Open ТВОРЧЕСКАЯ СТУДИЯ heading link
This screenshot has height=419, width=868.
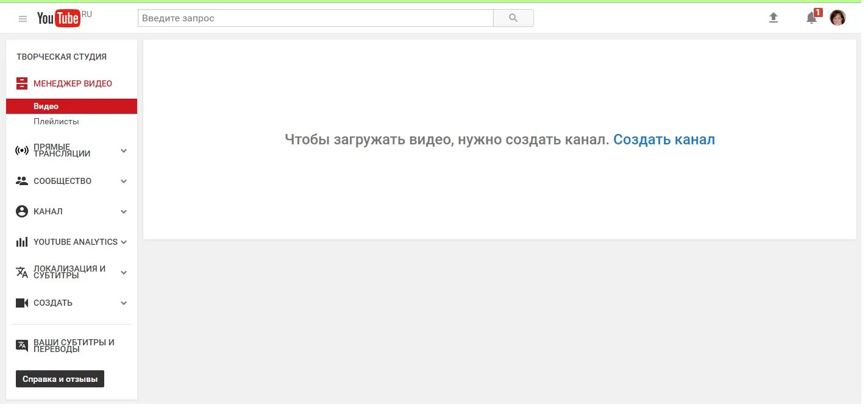pyautogui.click(x=62, y=57)
